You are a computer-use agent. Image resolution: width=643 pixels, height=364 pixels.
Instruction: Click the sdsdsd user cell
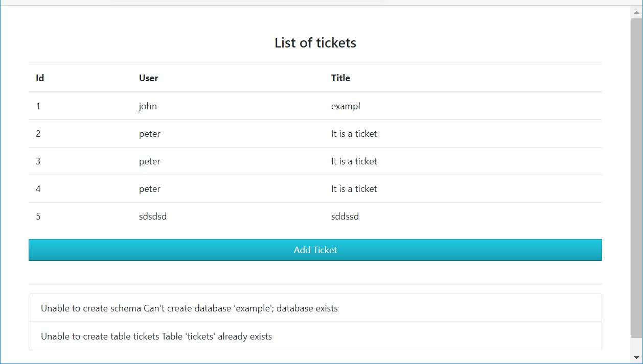pos(153,216)
